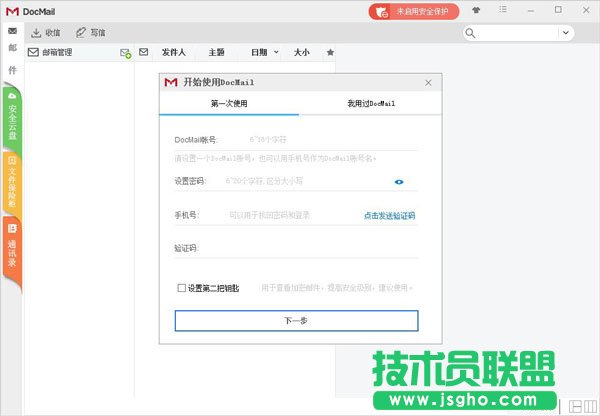Image resolution: width=600 pixels, height=416 pixels.
Task: Click the 收信 receive mail icon
Action: click(37, 32)
